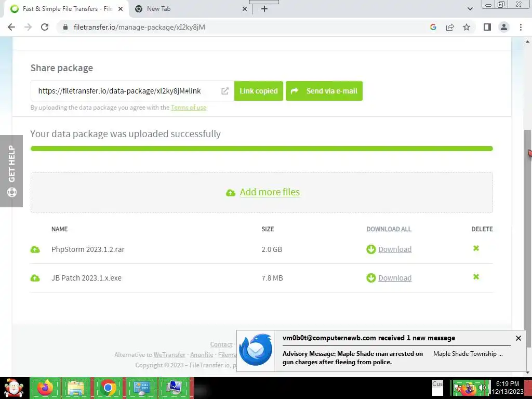Open the GET HELP side tab
The image size is (532, 399).
(11, 171)
